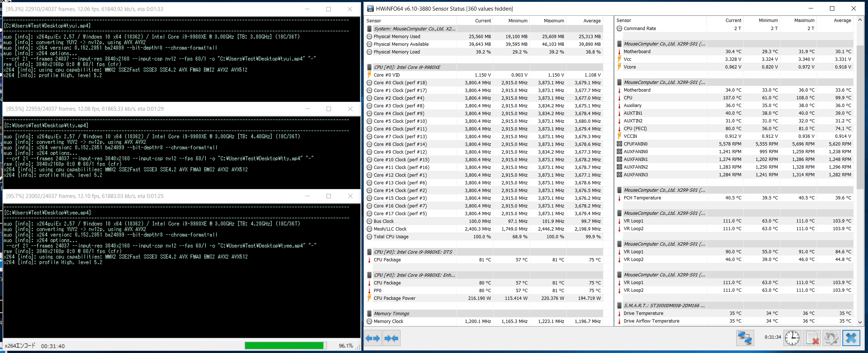This screenshot has height=353, width=868.
Task: Click the lightning icon beside VCCIN
Action: (x=619, y=136)
